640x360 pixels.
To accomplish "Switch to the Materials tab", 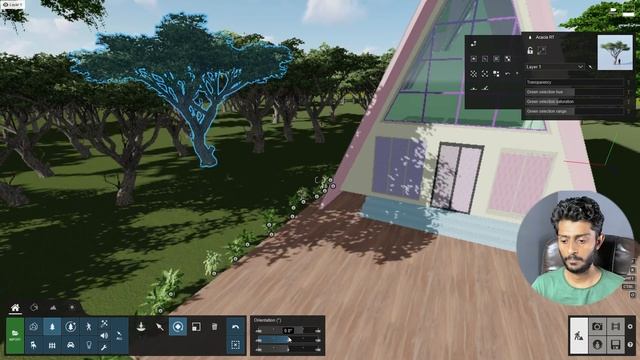I will (34, 307).
